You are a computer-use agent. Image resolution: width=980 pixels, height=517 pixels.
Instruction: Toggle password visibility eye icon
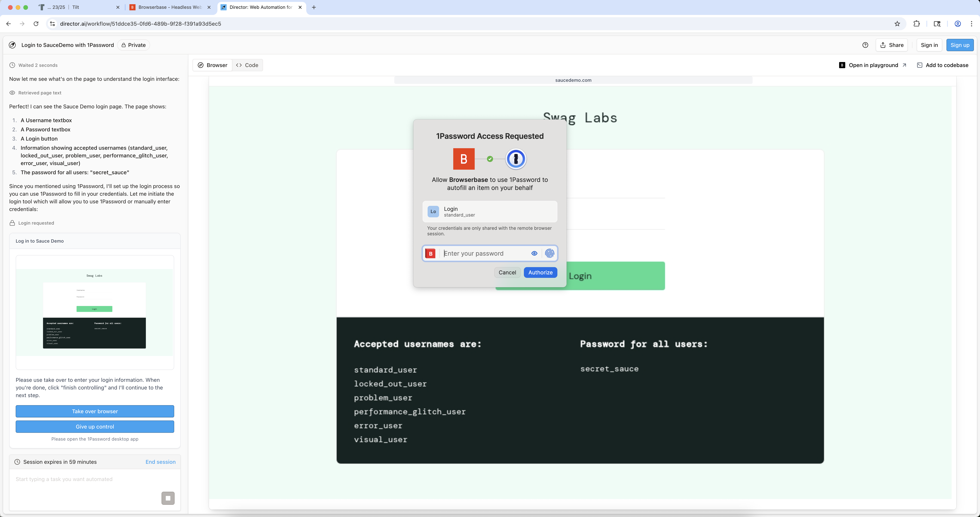(x=534, y=254)
